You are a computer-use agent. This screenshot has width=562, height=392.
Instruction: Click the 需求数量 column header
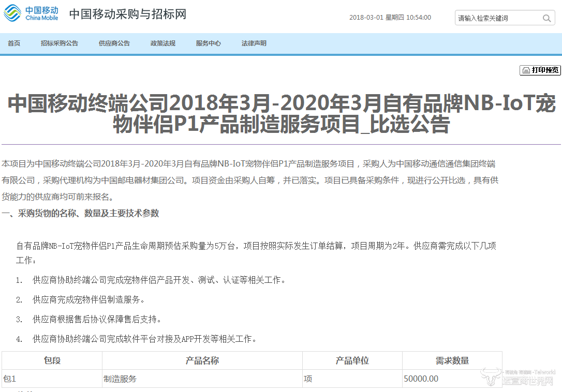(x=452, y=360)
